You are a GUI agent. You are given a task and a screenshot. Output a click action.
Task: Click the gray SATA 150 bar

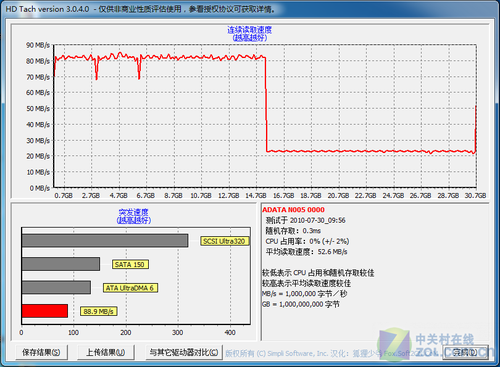coord(61,264)
